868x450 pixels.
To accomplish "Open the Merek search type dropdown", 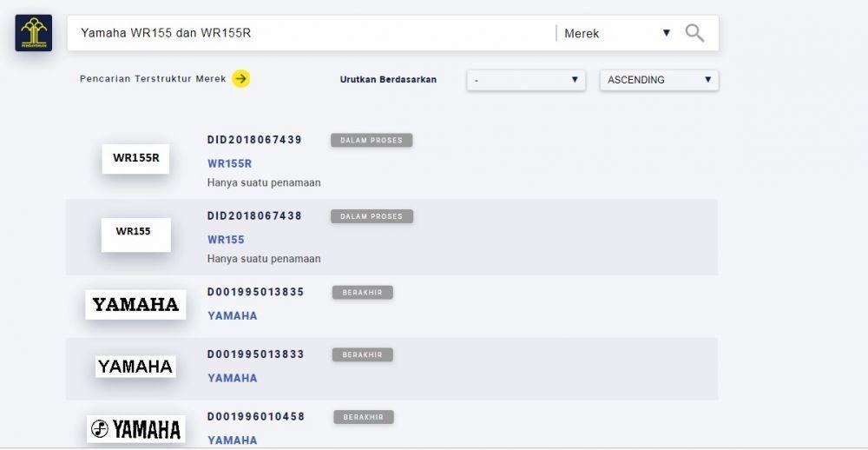I will (617, 33).
